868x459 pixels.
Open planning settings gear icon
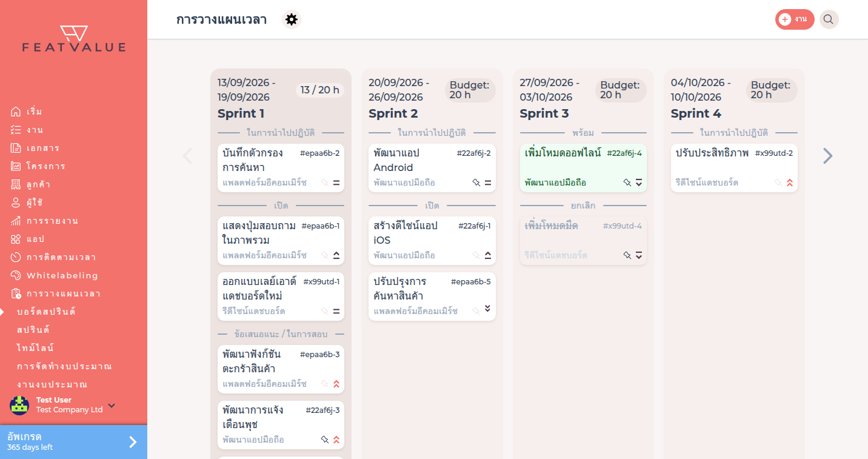tap(292, 19)
